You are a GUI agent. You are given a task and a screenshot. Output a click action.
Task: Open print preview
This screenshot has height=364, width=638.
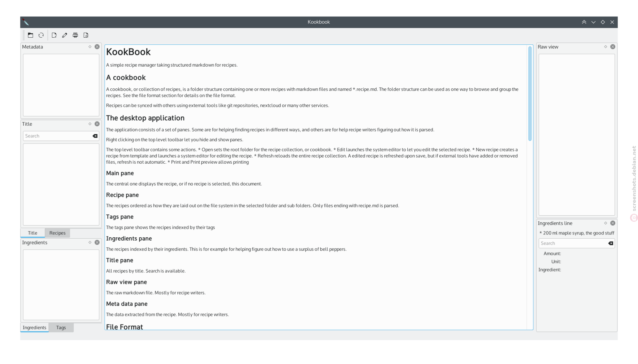tap(86, 35)
